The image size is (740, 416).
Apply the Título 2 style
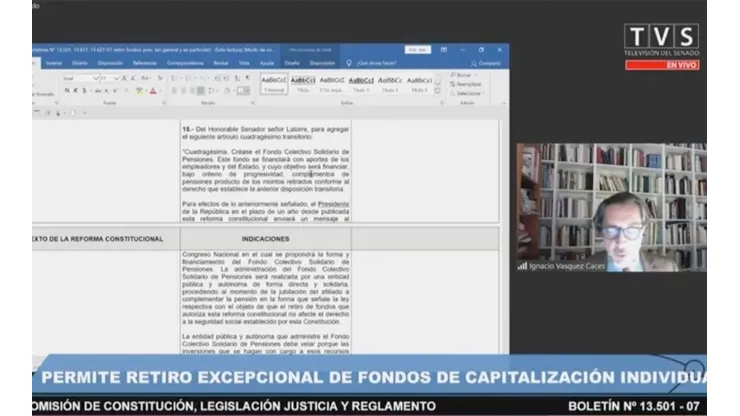390,84
